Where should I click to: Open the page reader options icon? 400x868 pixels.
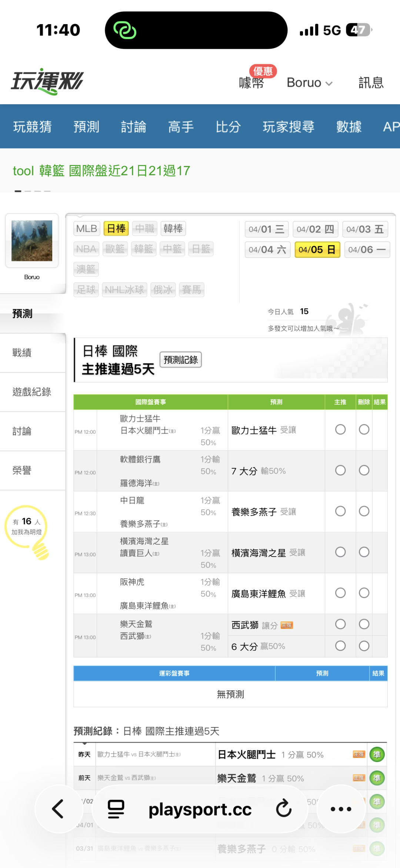116,809
